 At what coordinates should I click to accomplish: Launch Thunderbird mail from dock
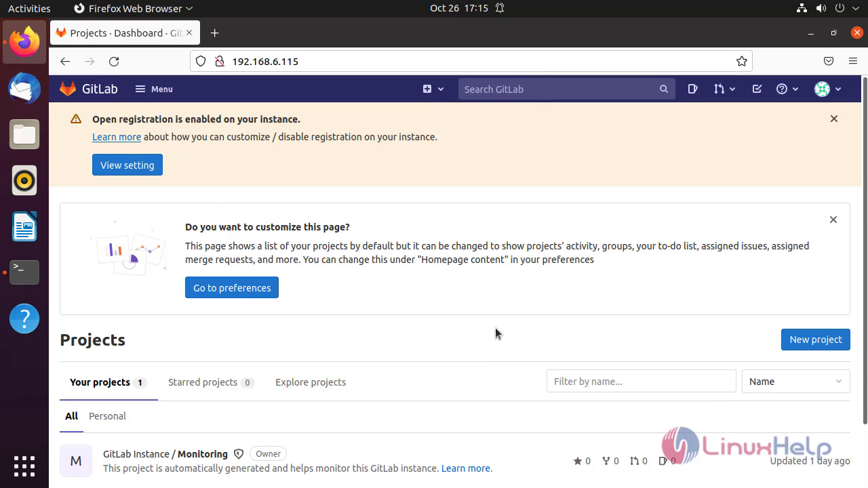(x=24, y=88)
